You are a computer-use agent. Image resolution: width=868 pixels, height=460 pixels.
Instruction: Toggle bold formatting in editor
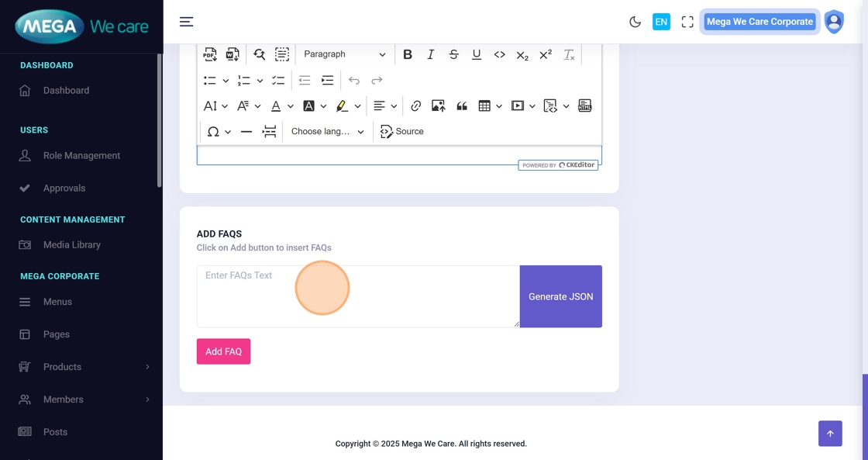click(x=408, y=54)
